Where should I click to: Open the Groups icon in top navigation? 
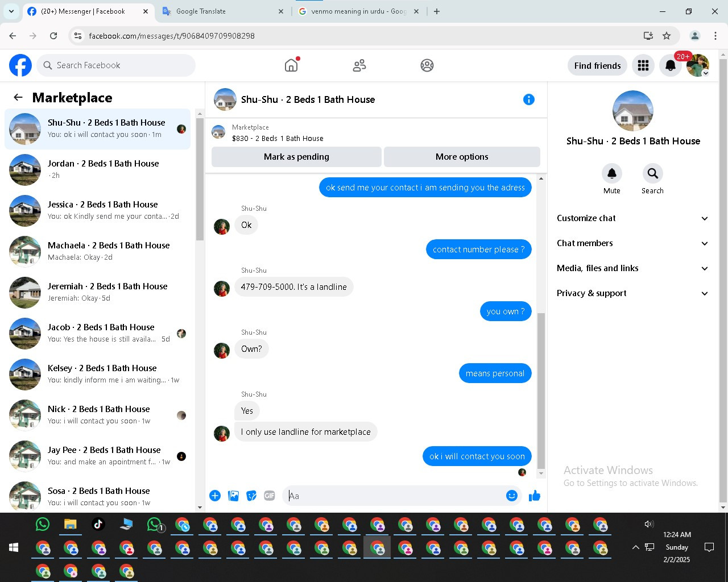(x=427, y=65)
